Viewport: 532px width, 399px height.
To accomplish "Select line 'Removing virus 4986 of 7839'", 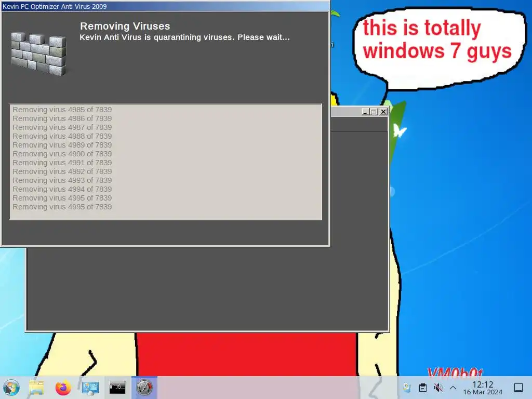I will 62,118.
